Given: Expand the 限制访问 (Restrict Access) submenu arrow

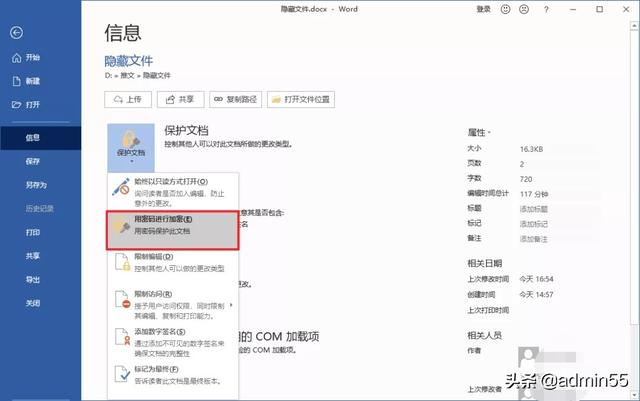Looking at the screenshot, I should [x=231, y=305].
